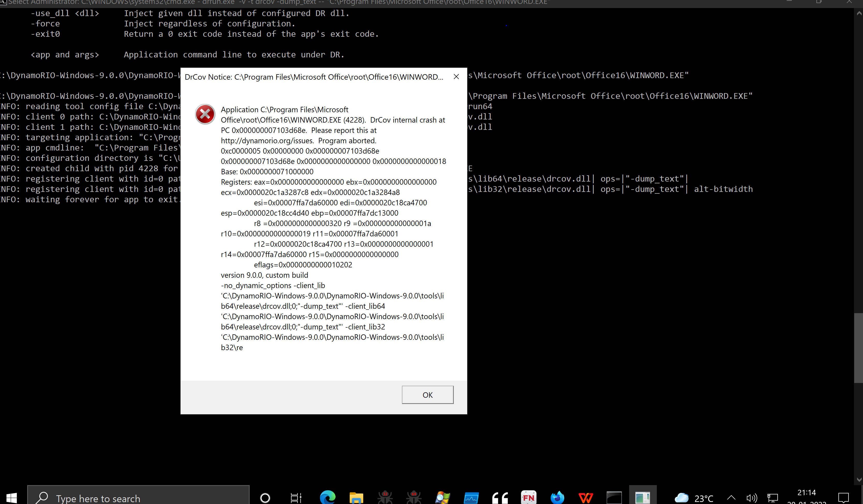Click '<app and args>' in the console
The image size is (863, 504).
coord(65,55)
